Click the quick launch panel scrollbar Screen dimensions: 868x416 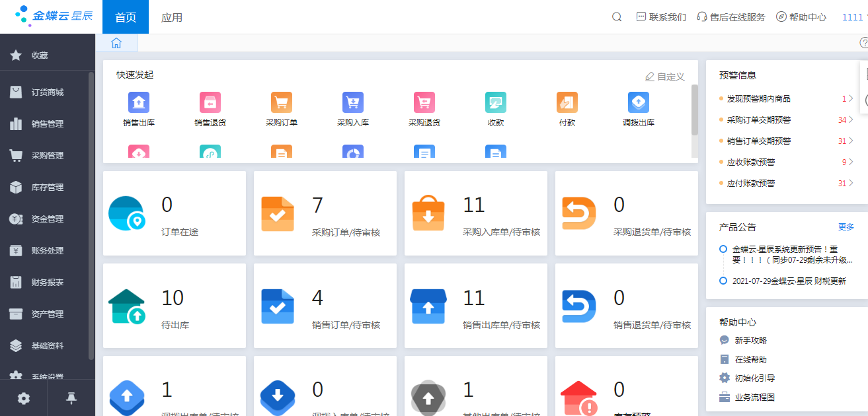(694, 110)
